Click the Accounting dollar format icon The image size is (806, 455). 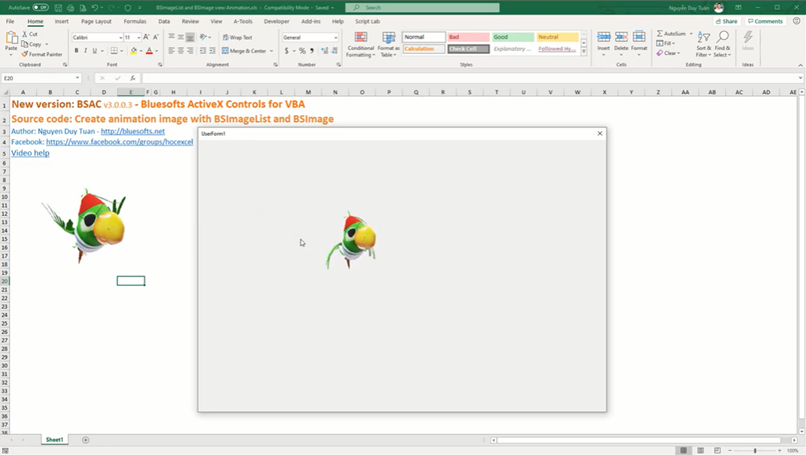[286, 51]
